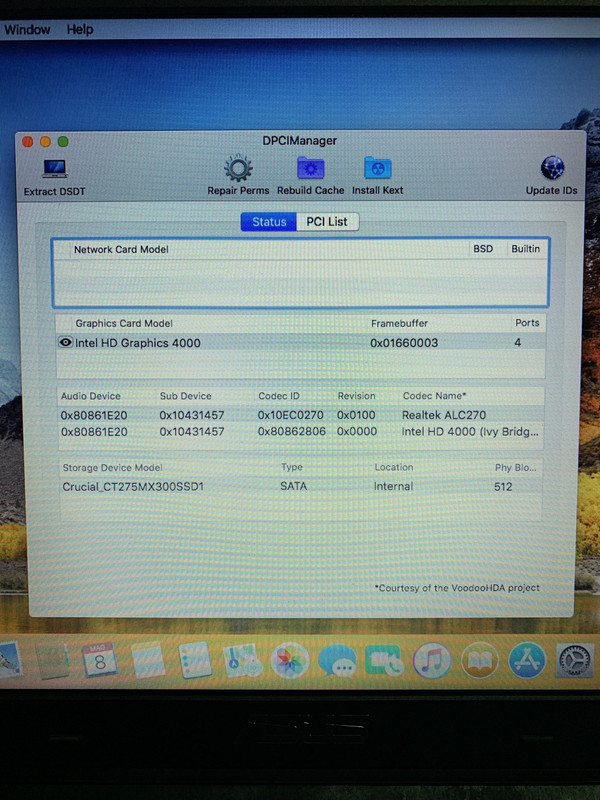Toggle the eye icon beside Intel HD Graphics 4000
600x800 pixels.
tap(65, 342)
